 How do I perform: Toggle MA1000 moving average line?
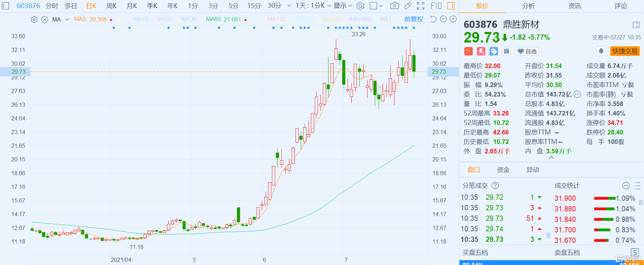tap(361, 19)
